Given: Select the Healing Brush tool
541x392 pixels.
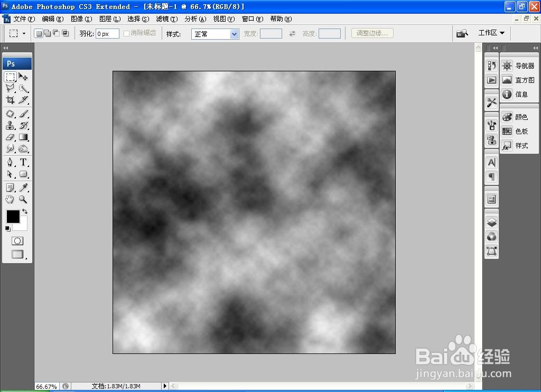Looking at the screenshot, I should [11, 114].
